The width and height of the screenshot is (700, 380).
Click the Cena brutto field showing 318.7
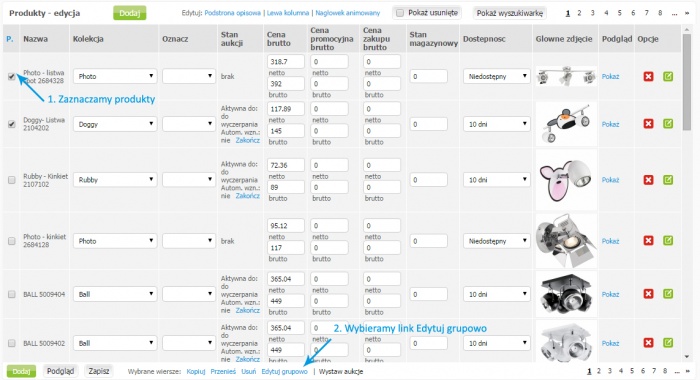click(x=286, y=62)
